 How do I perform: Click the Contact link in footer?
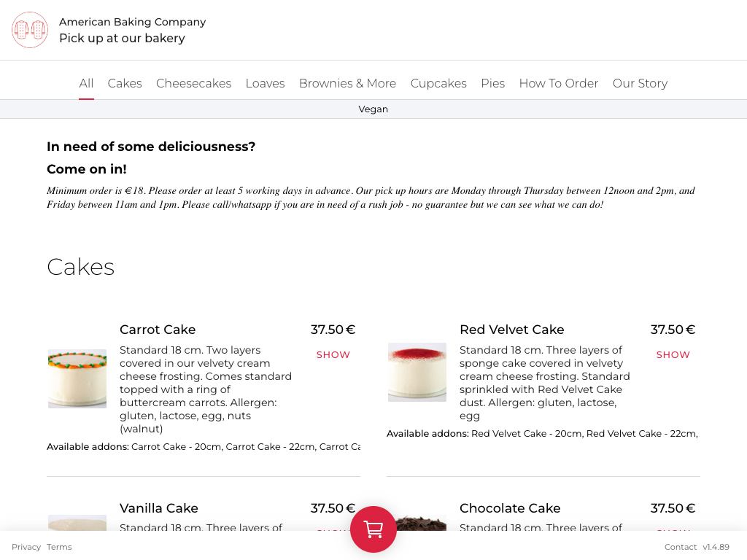coord(681,547)
